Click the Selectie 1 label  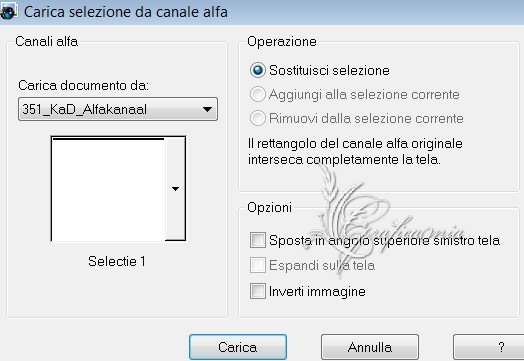click(x=117, y=261)
